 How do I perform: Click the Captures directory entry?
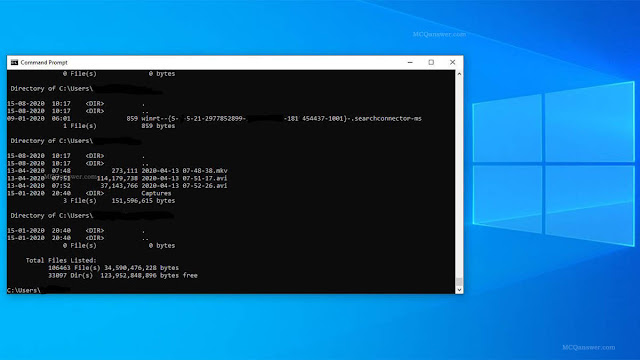156,193
